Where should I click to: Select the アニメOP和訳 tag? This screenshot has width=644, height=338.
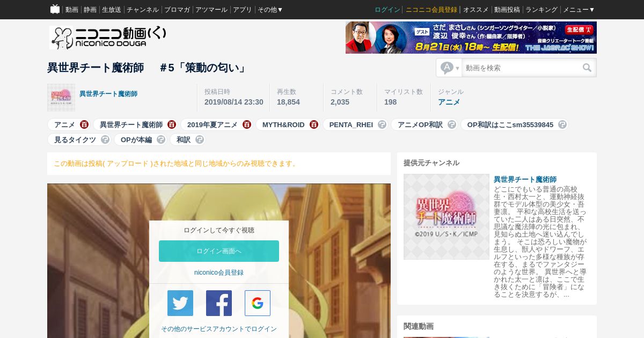pyautogui.click(x=420, y=124)
